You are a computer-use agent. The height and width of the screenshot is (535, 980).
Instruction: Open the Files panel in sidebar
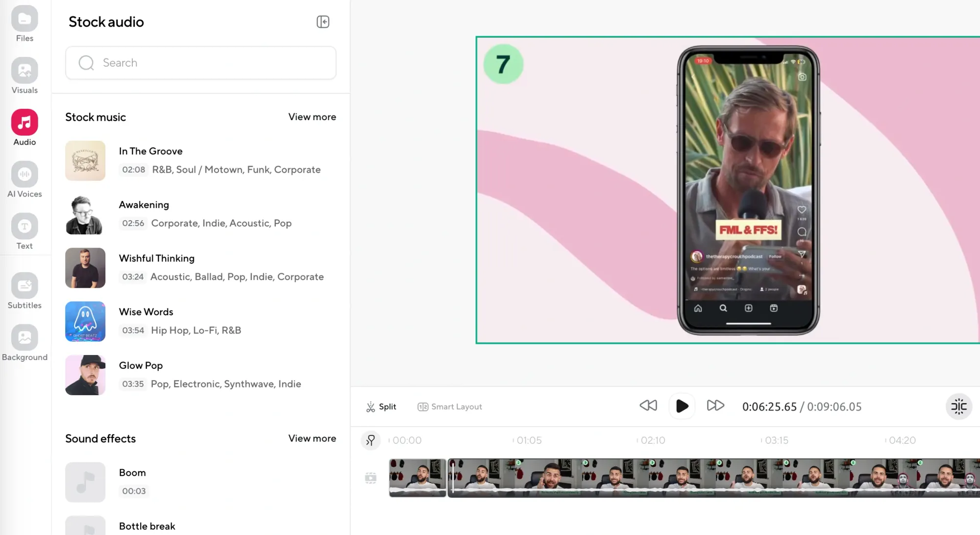(x=24, y=24)
